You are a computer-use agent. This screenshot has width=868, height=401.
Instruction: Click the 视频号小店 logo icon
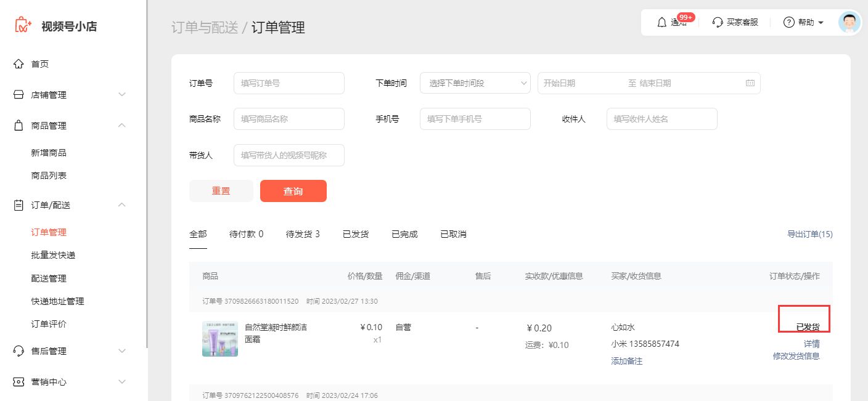pos(23,25)
